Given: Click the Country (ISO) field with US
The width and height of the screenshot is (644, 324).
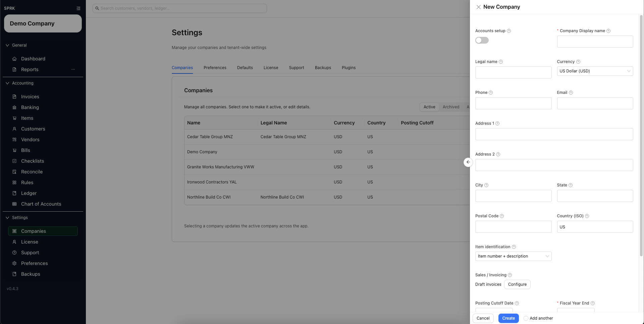Looking at the screenshot, I should pos(595,227).
